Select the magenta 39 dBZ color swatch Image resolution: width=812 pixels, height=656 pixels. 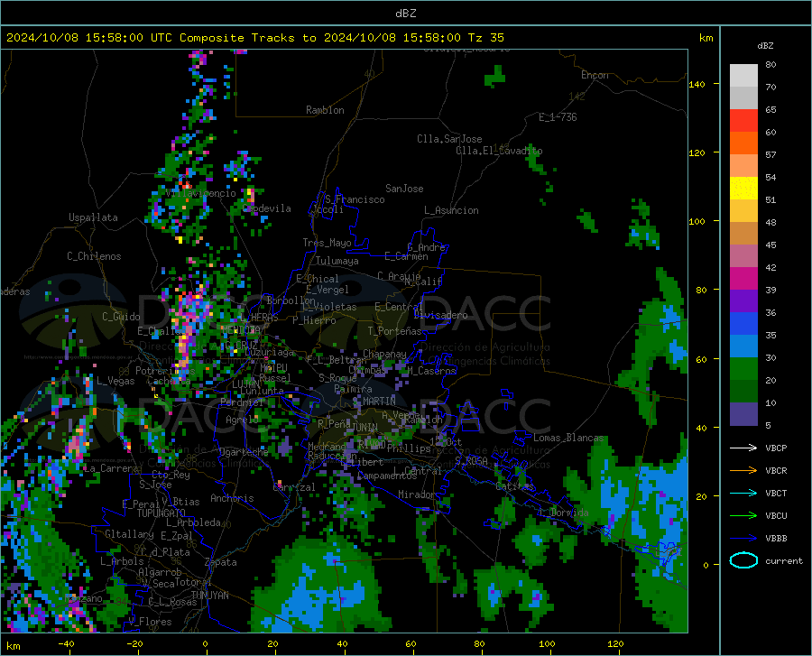pyautogui.click(x=743, y=279)
